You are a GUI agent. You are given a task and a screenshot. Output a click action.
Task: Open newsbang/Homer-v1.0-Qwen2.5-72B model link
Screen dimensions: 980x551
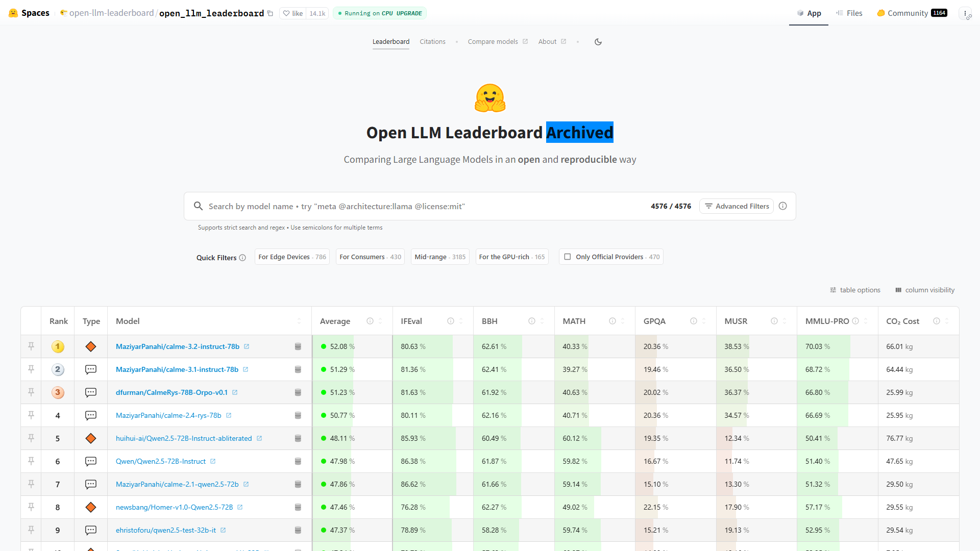tap(174, 507)
